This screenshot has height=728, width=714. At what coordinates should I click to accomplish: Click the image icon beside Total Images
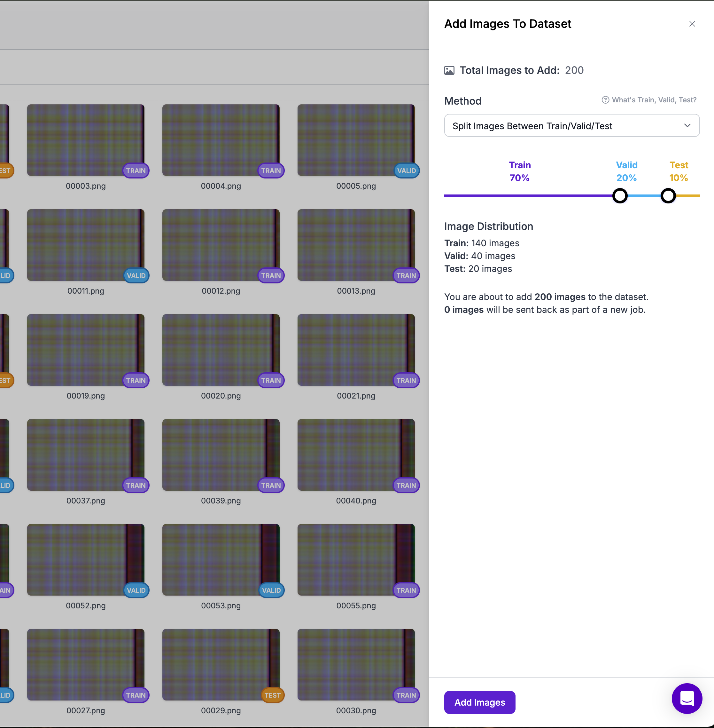[449, 71]
